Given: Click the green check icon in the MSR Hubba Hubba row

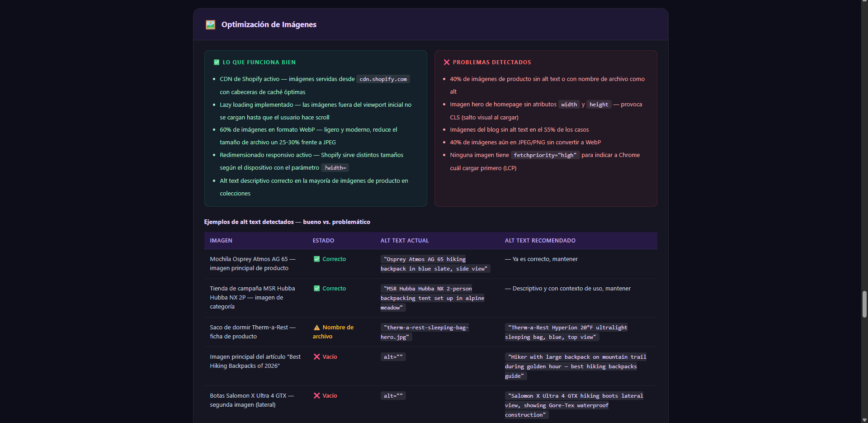Looking at the screenshot, I should [317, 289].
